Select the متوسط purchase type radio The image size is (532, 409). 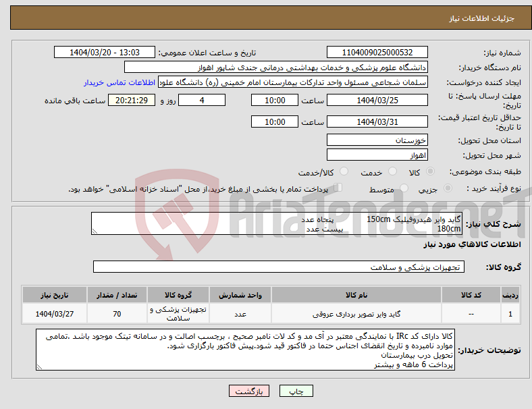(404, 188)
